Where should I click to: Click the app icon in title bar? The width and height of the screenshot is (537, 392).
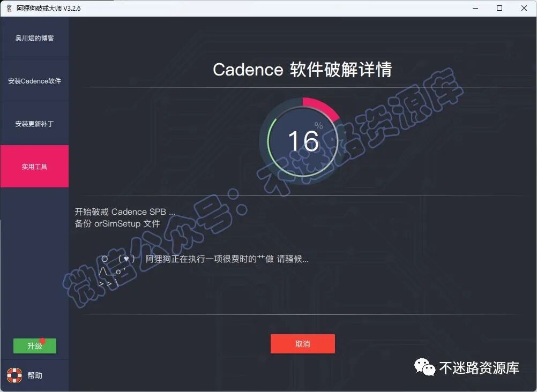(9, 8)
